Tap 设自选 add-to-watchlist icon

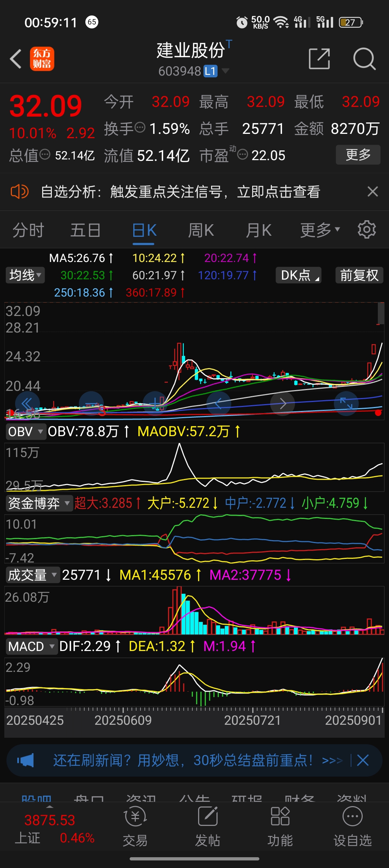[x=353, y=827]
